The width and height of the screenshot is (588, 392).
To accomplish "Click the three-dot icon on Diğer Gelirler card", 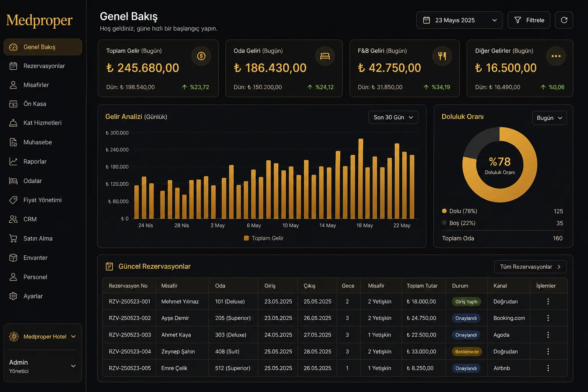I will (x=556, y=56).
